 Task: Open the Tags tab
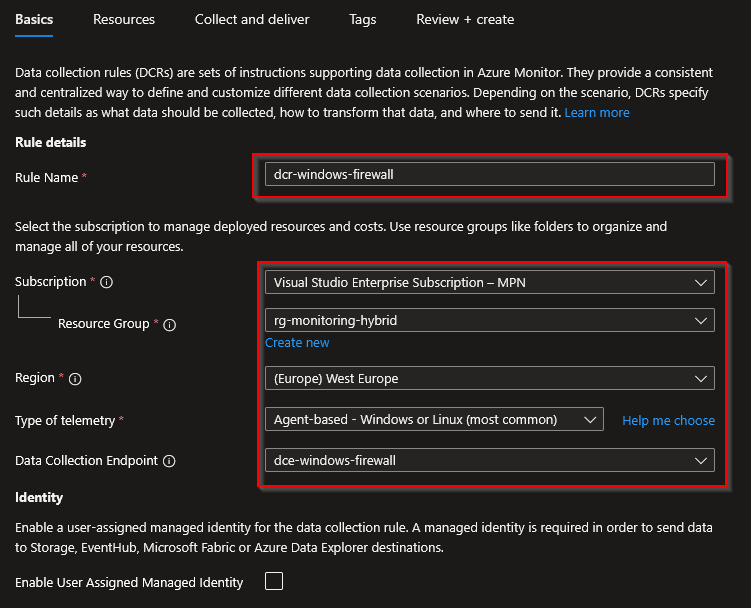363,19
